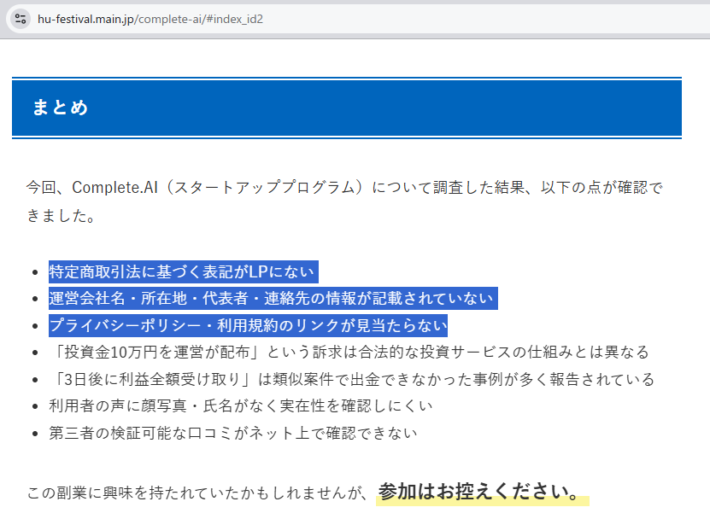Image resolution: width=710 pixels, height=519 pixels.
Task: Select bullet プライバシーポリシー・利用規約のリンクが見当たらない
Action: pos(248,326)
